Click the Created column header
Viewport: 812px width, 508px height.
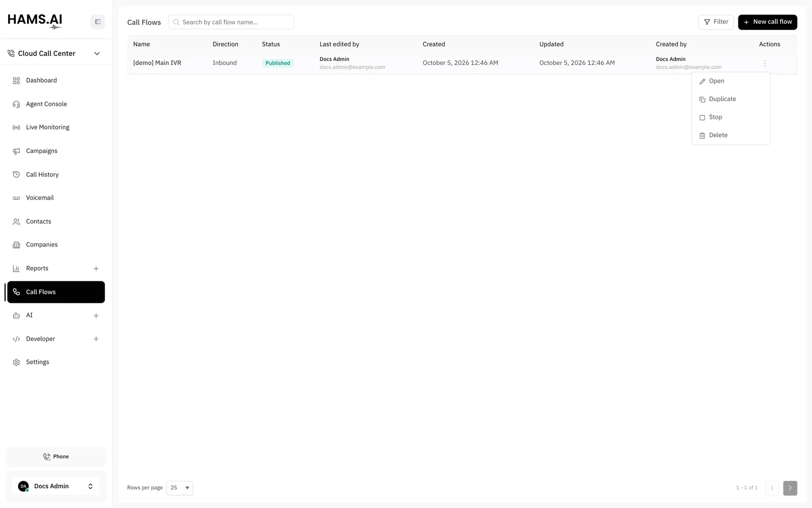click(434, 44)
